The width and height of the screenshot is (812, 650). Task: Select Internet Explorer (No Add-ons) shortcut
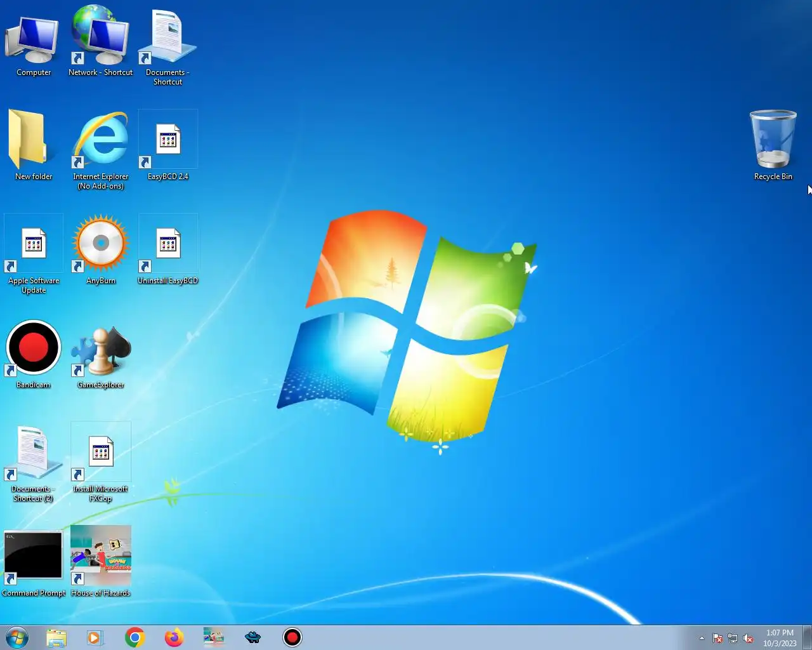click(x=100, y=150)
